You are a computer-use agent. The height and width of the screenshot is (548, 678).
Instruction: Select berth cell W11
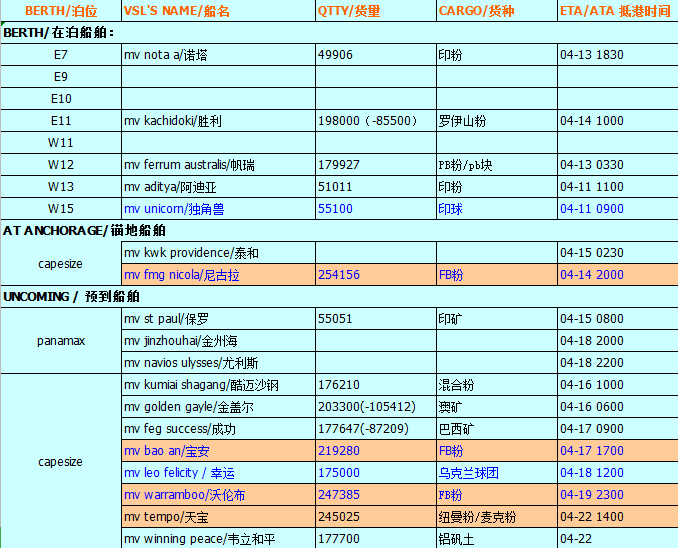click(61, 143)
